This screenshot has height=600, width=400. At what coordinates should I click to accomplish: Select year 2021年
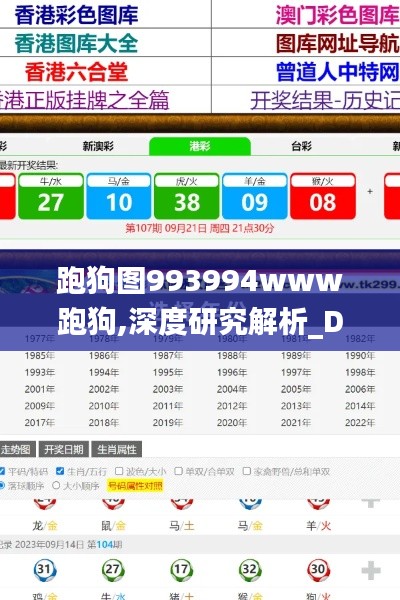coord(296,422)
